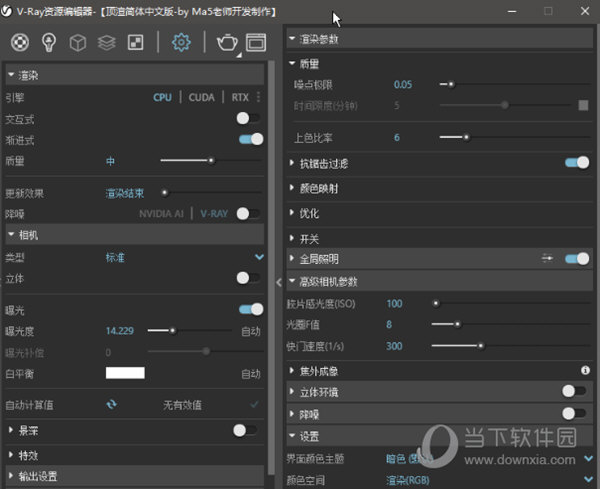
Task: Collapse the right panel with arrow handle
Action: pos(279,282)
